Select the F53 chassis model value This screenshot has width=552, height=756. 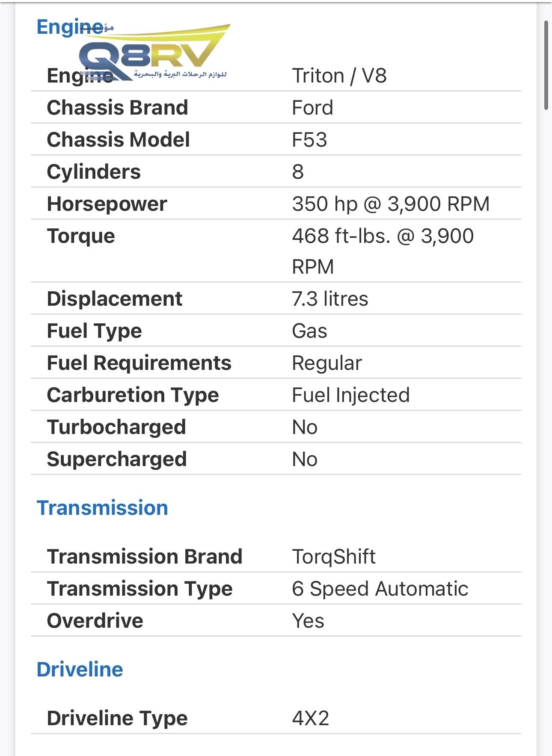point(309,140)
